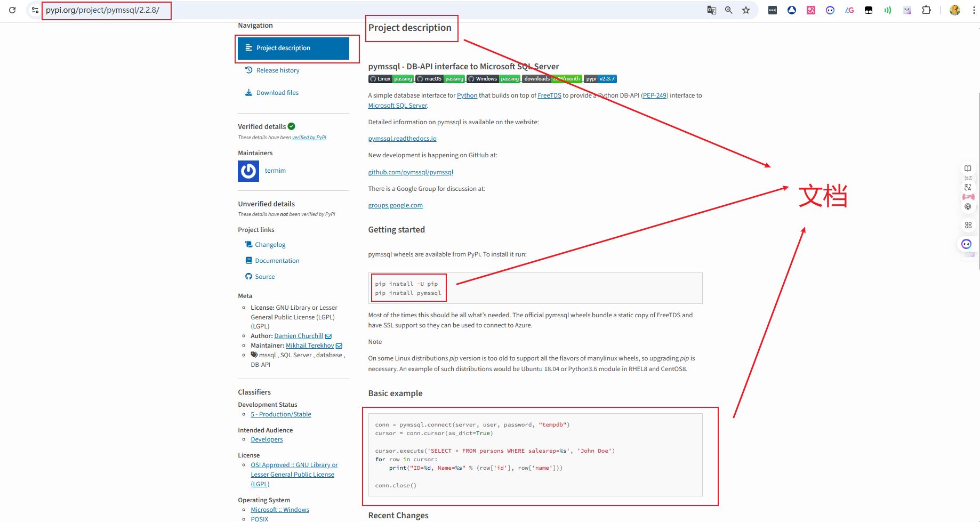Click the Chrome profile avatar
This screenshot has width=980, height=522.
954,10
